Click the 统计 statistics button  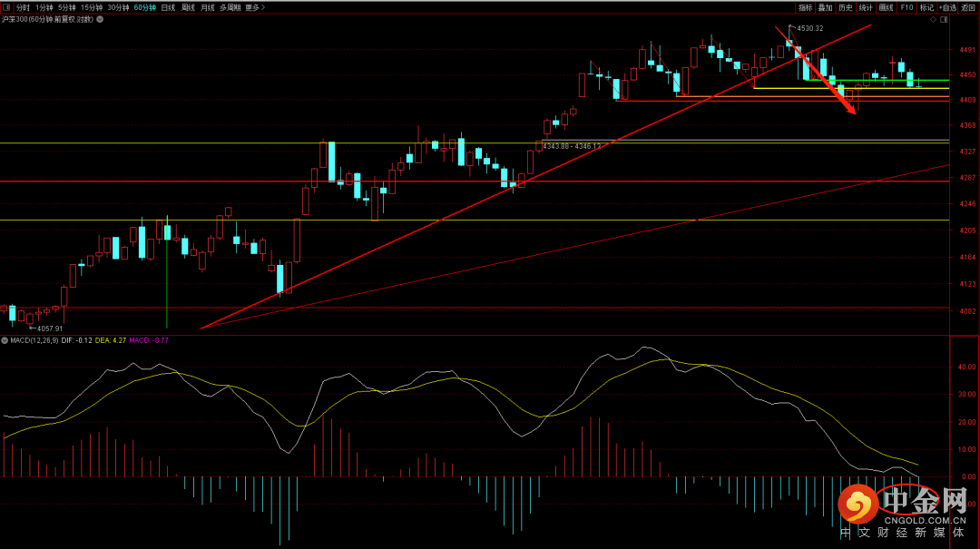coord(866,7)
